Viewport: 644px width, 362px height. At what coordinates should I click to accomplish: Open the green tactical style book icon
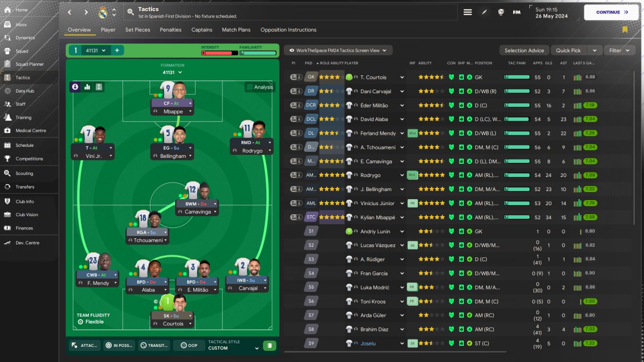[x=270, y=345]
